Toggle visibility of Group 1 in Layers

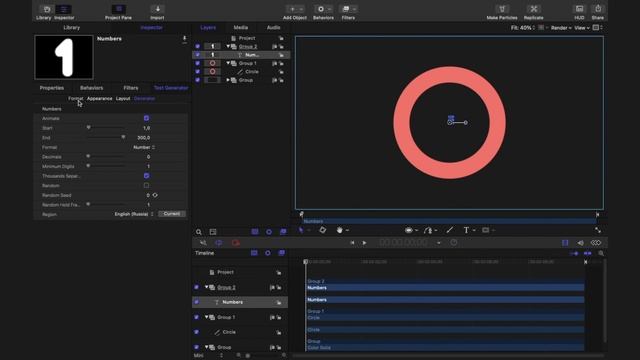(x=198, y=63)
